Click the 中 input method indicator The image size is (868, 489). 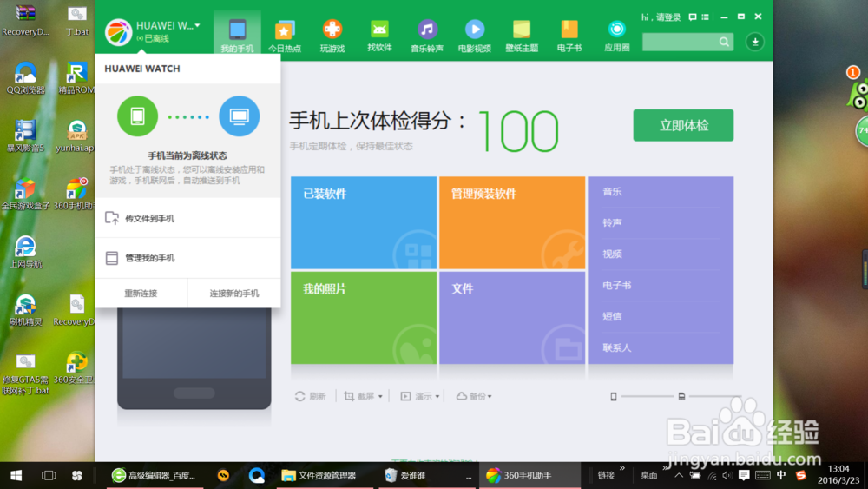point(781,475)
